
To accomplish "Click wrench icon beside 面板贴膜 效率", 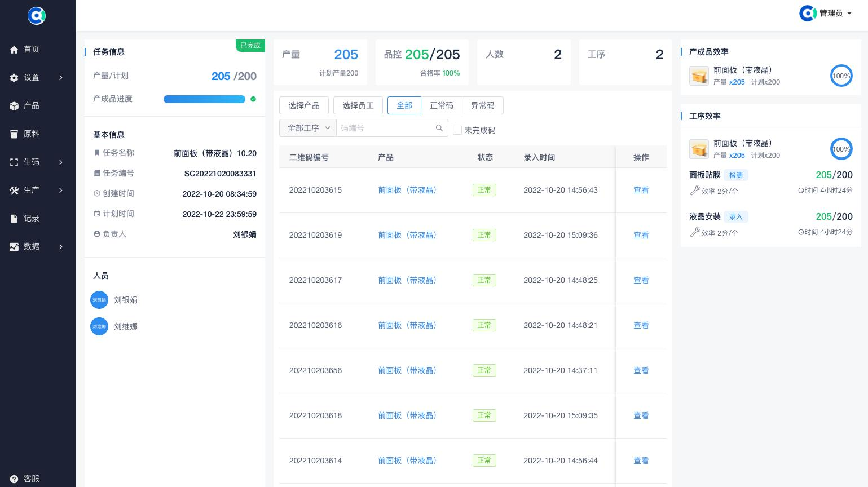I will [x=695, y=191].
